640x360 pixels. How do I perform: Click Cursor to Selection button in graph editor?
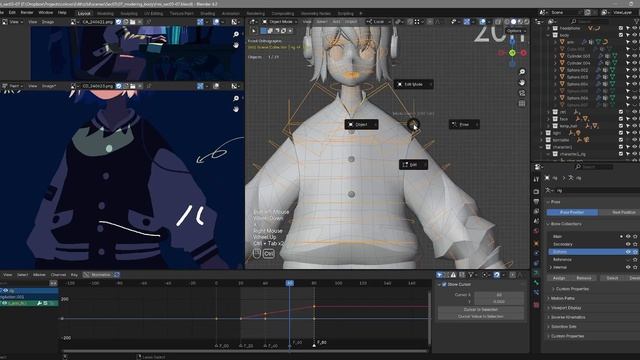(480, 310)
